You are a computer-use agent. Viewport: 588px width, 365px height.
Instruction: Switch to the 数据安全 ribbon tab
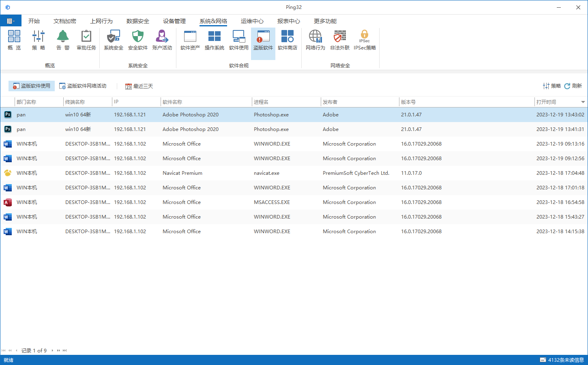[138, 21]
